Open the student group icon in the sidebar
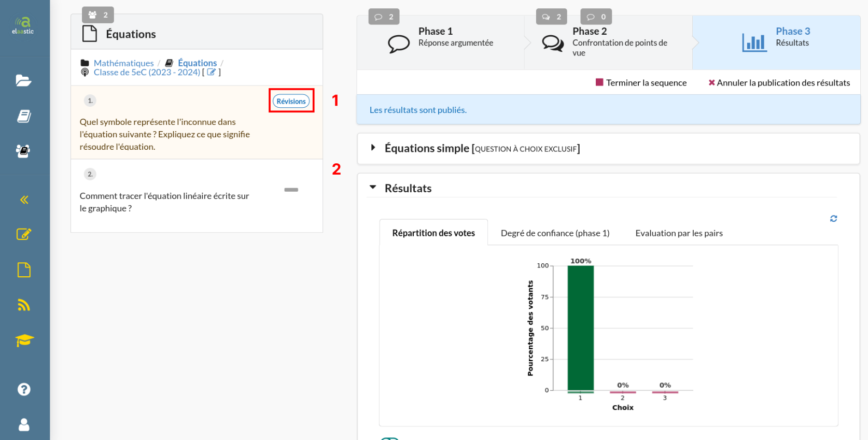 (x=23, y=151)
